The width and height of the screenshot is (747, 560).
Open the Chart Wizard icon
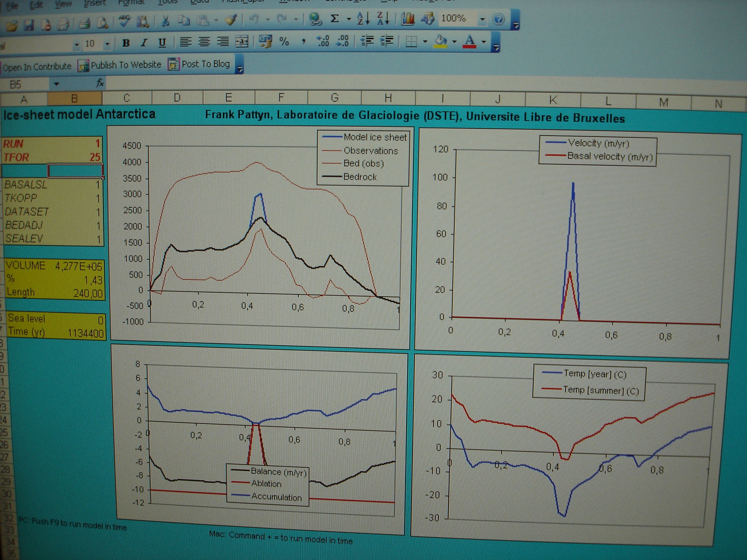point(408,19)
